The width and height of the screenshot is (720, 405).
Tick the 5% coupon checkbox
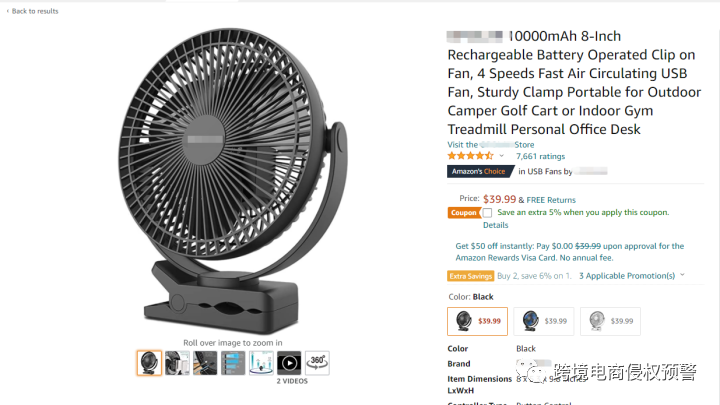click(x=487, y=213)
